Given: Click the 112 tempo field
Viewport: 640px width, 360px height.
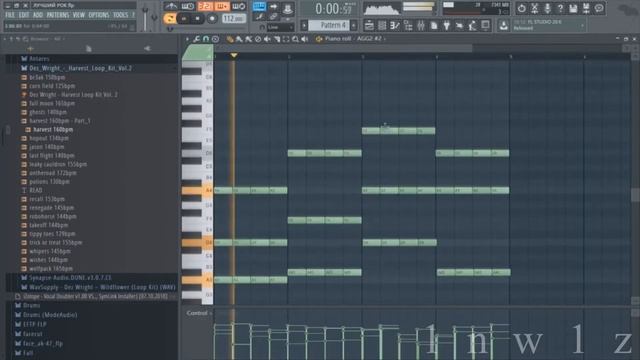Looking at the screenshot, I should tap(234, 18).
